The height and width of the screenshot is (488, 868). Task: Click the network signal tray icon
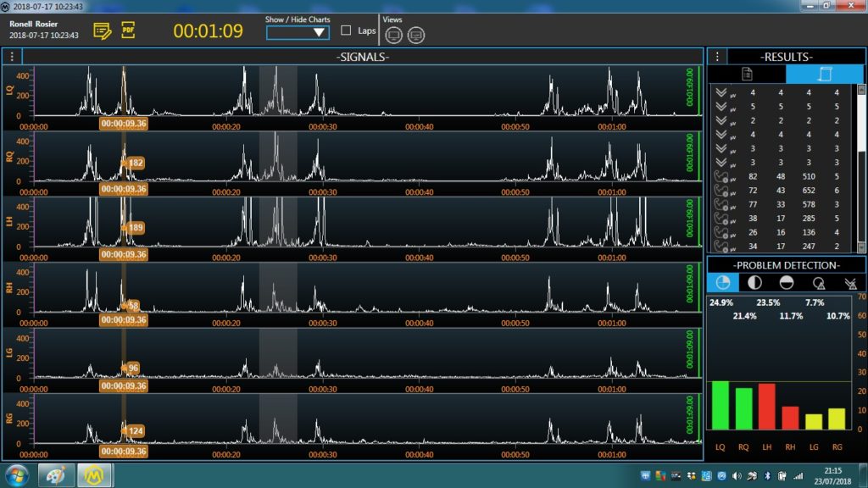[798, 476]
